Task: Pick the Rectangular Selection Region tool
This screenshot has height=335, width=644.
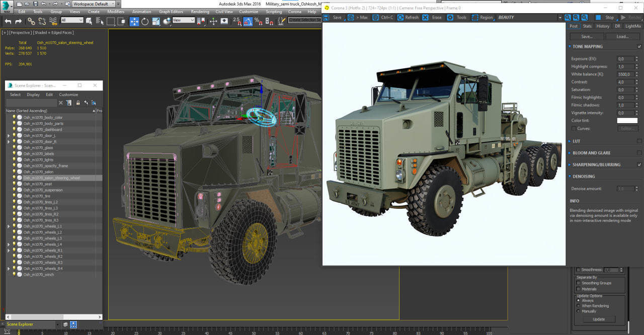Action: click(x=111, y=21)
